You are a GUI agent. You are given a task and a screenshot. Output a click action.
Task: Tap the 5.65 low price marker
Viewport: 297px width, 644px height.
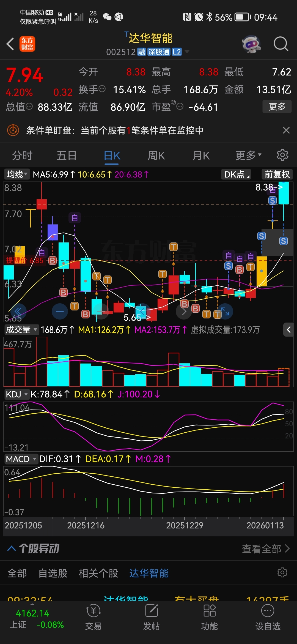coord(137,317)
